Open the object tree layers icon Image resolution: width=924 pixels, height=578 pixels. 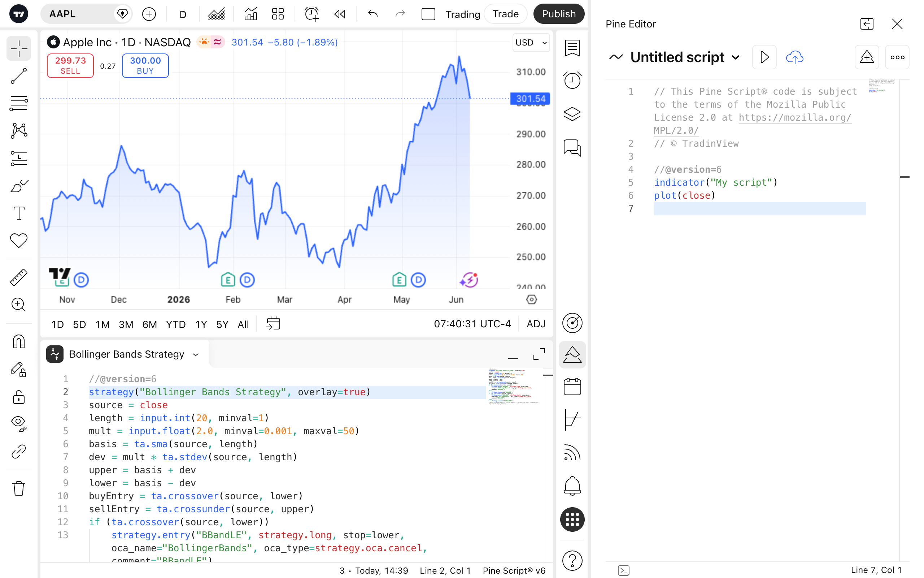572,113
